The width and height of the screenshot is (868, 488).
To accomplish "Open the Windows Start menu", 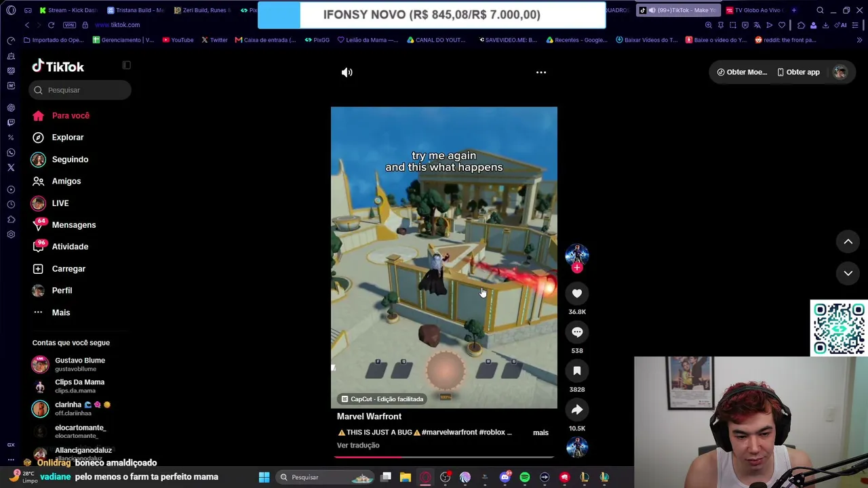I will coord(264,477).
